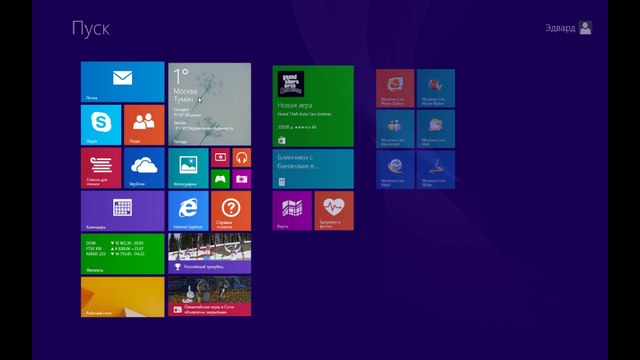
Task: Open the small Games controller tile
Action: pos(220,179)
